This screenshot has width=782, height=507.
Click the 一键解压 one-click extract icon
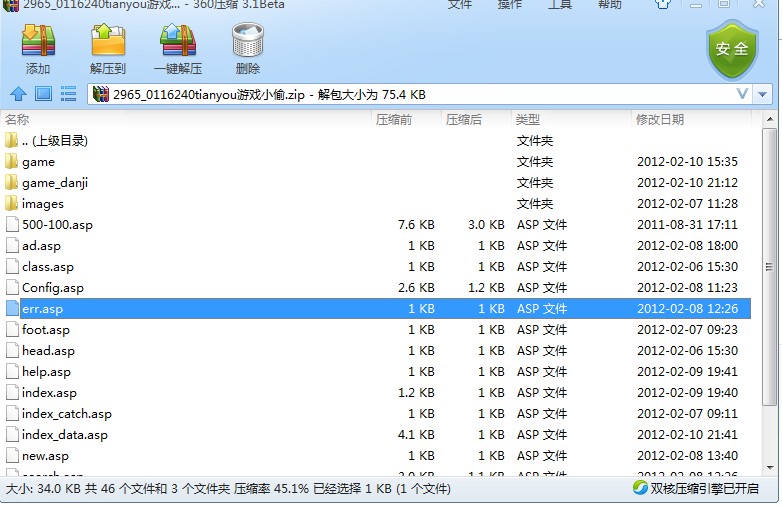pyautogui.click(x=178, y=40)
